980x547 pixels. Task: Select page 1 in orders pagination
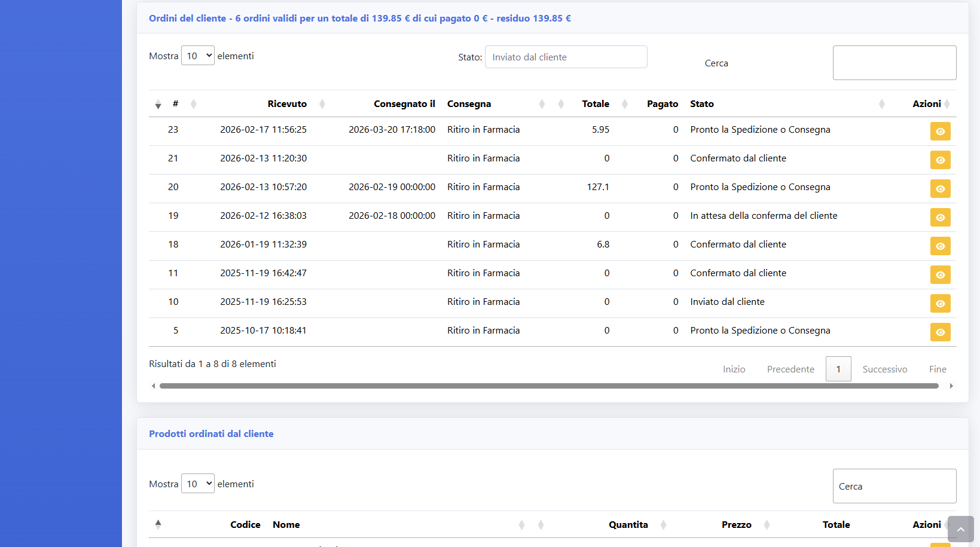(x=838, y=369)
